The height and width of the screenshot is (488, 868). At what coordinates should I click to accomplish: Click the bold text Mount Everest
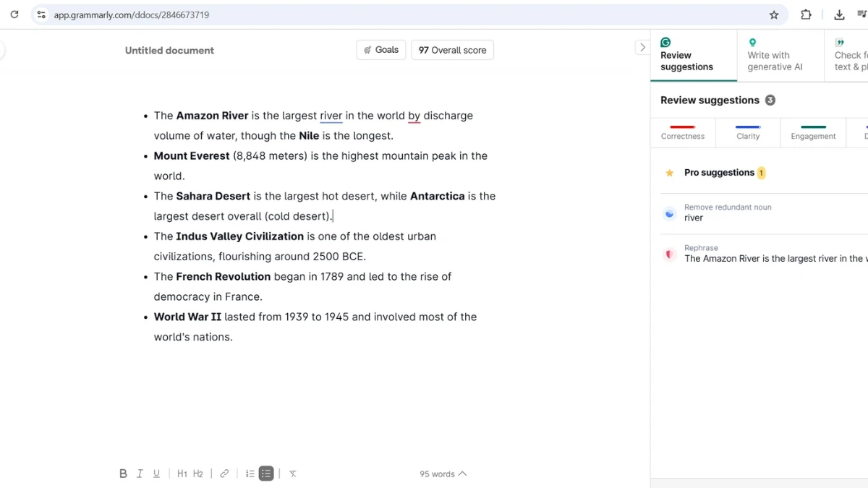(x=192, y=156)
